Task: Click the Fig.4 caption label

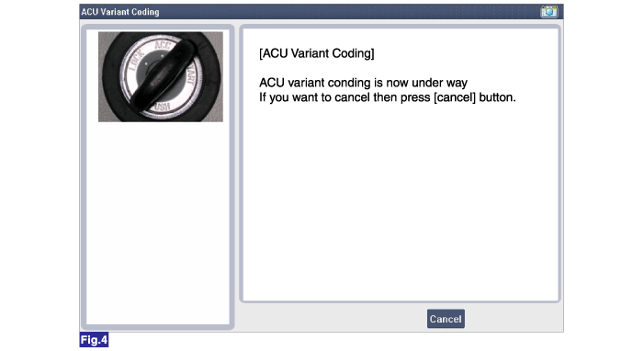Action: (x=94, y=340)
